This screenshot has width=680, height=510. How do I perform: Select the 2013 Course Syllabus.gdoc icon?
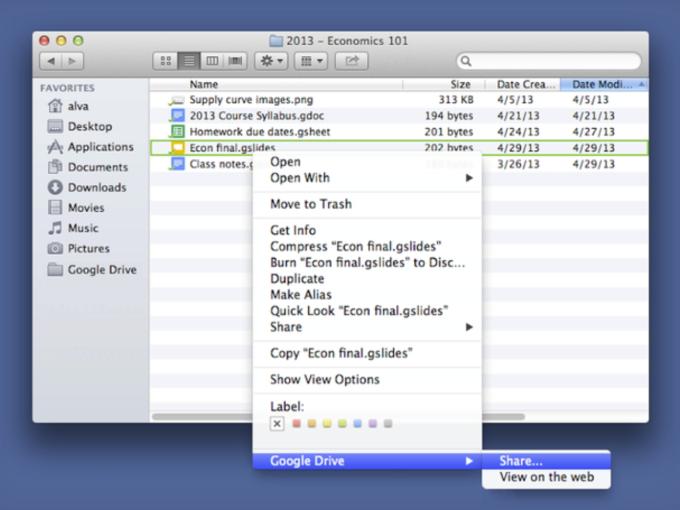pos(177,116)
